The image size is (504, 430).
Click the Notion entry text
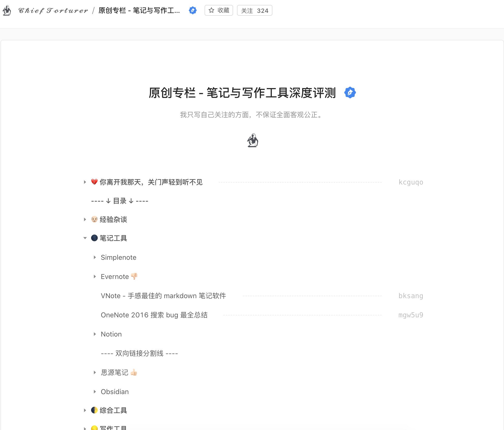click(x=111, y=334)
